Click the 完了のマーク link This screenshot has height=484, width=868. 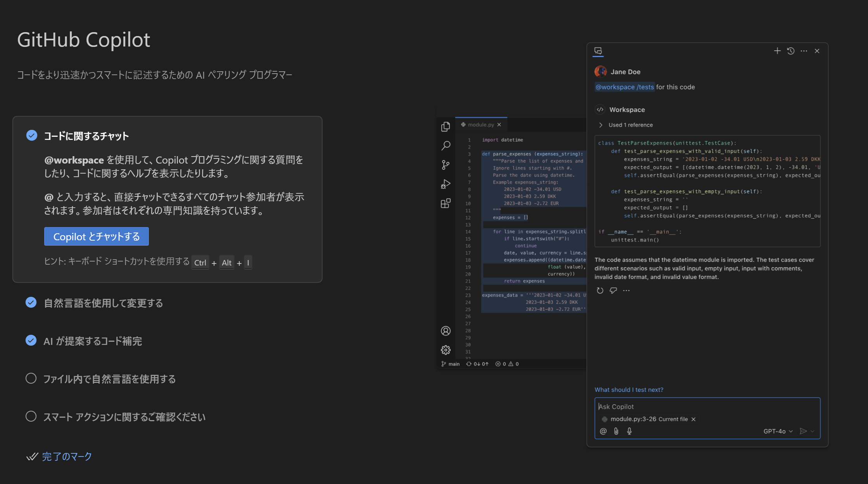67,456
